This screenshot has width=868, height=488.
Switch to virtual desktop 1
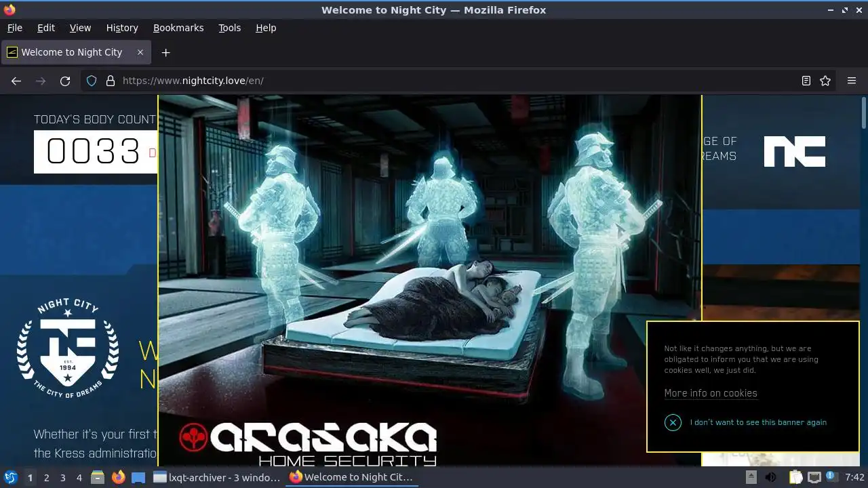(x=30, y=477)
